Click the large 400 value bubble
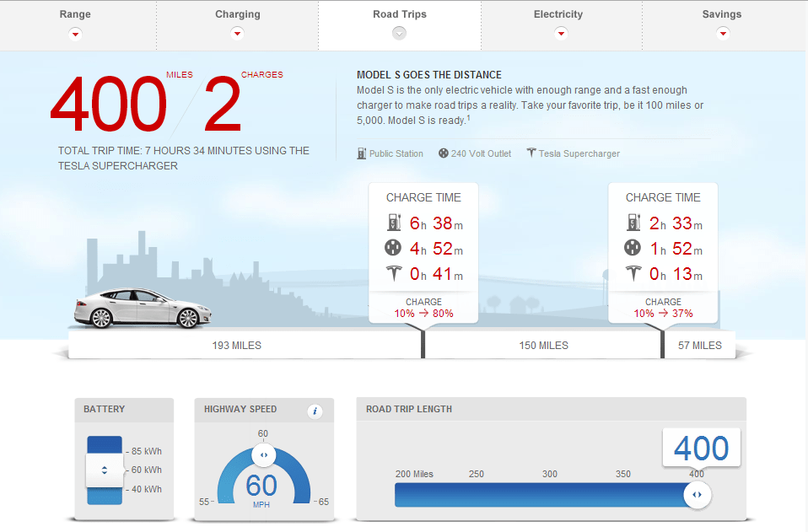 pos(702,448)
